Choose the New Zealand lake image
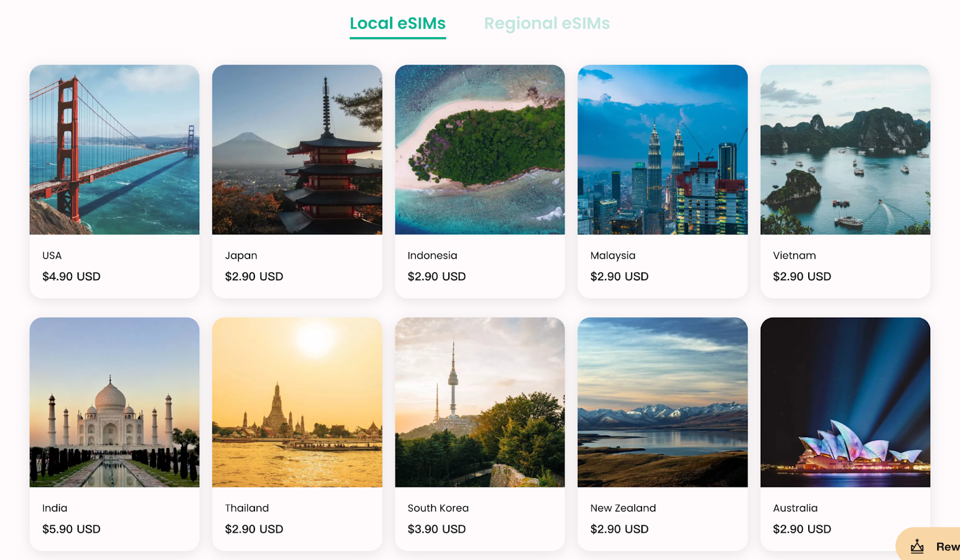Screen dimensions: 960x560 click(662, 402)
